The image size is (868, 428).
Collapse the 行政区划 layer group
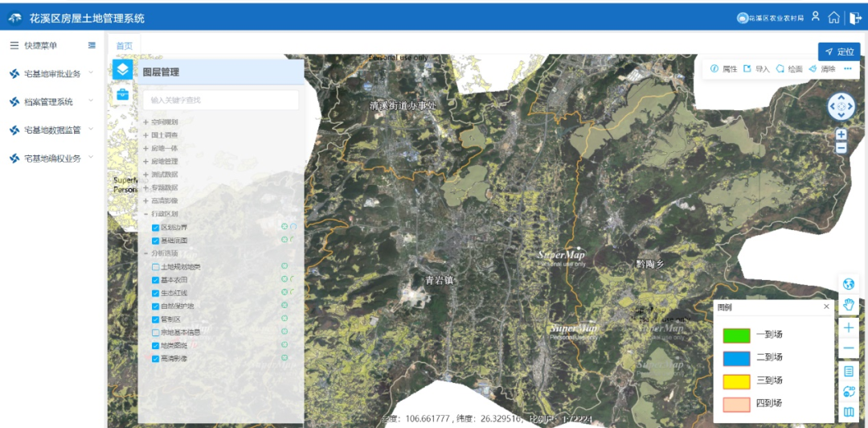(146, 214)
